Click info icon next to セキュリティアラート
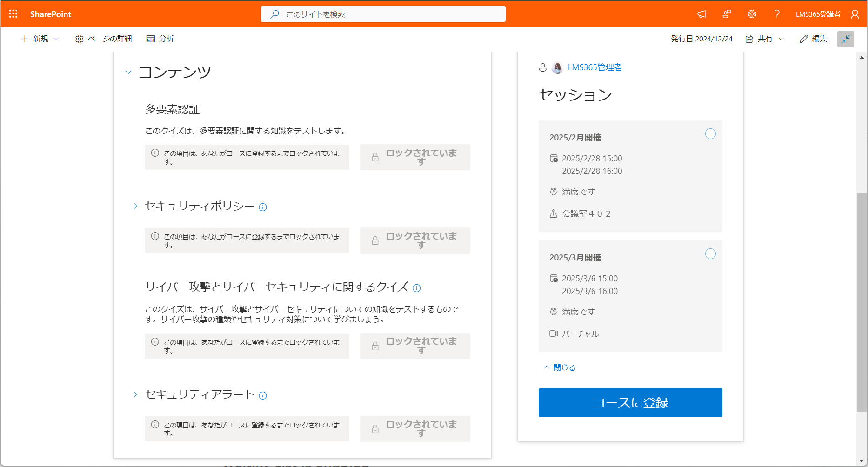The image size is (868, 467). 263,395
